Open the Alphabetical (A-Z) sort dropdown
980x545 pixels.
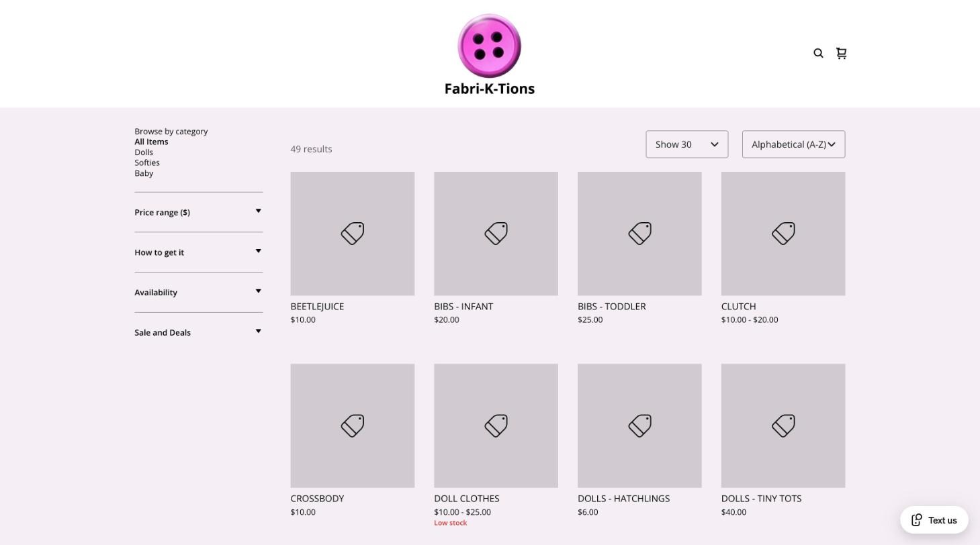pos(793,144)
